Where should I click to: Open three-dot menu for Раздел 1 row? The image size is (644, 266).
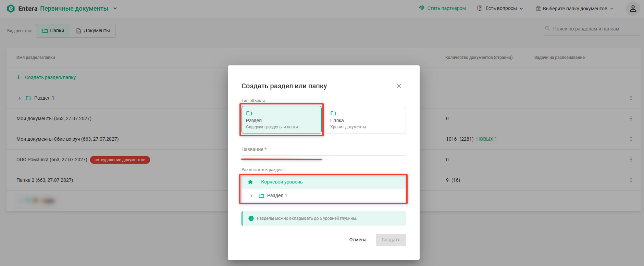click(631, 98)
